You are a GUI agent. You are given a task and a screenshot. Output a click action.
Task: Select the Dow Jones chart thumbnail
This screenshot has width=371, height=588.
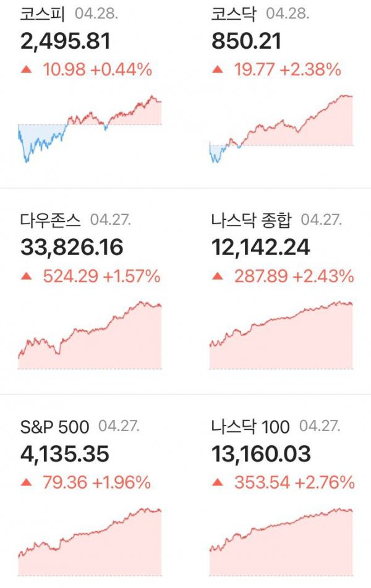(90, 335)
